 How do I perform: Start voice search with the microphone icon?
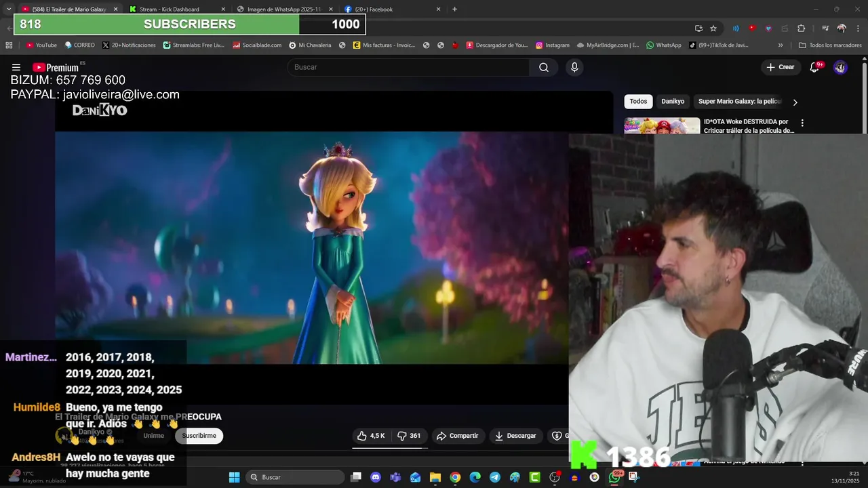click(x=574, y=67)
